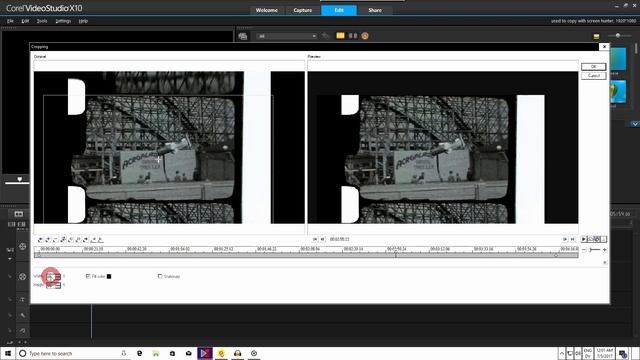
Task: Click the seventh keyframe toolbar icon
Action: [x=85, y=240]
